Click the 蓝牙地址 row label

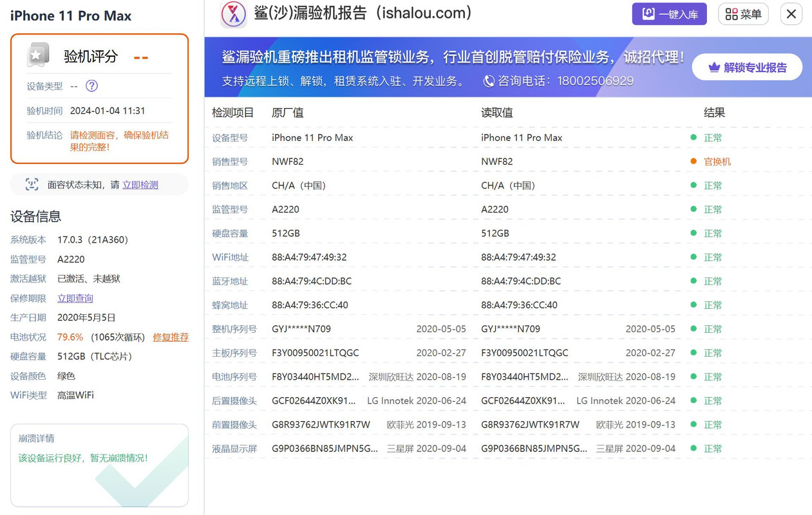[x=230, y=281]
